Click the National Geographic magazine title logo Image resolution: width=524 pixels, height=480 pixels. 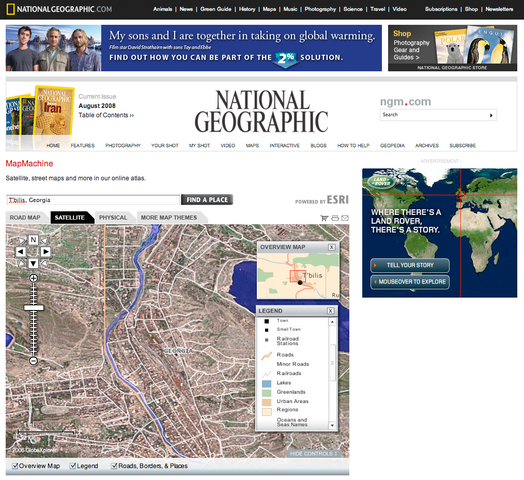tap(261, 111)
